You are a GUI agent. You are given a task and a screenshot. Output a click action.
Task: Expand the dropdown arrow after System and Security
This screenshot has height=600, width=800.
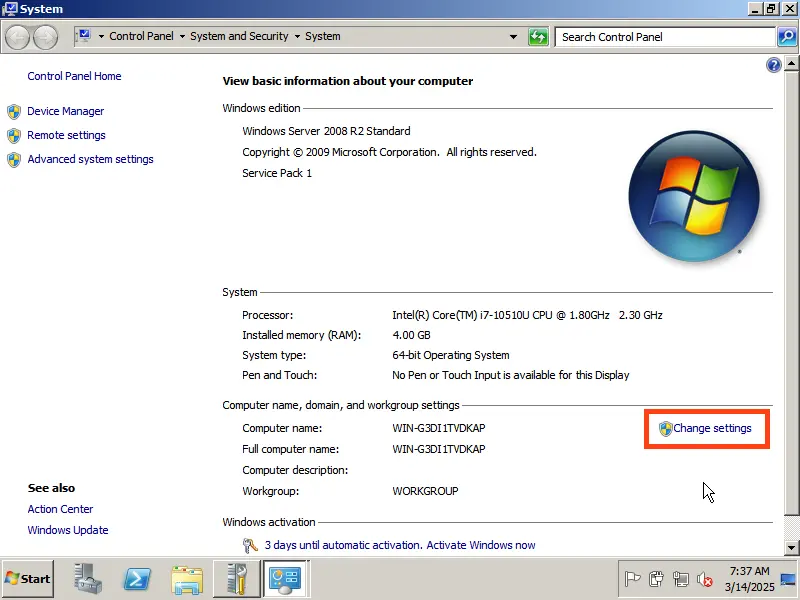click(x=297, y=37)
